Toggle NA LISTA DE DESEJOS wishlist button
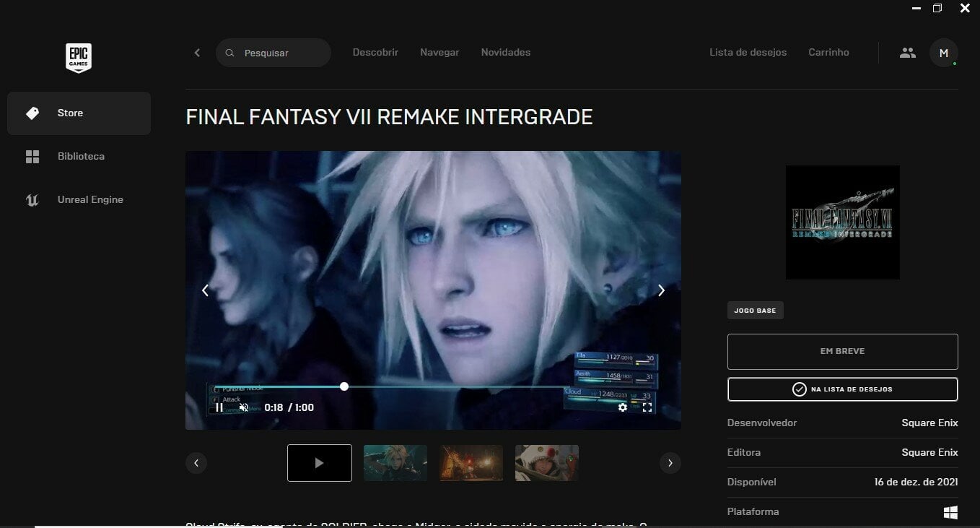Image resolution: width=980 pixels, height=528 pixels. [843, 389]
